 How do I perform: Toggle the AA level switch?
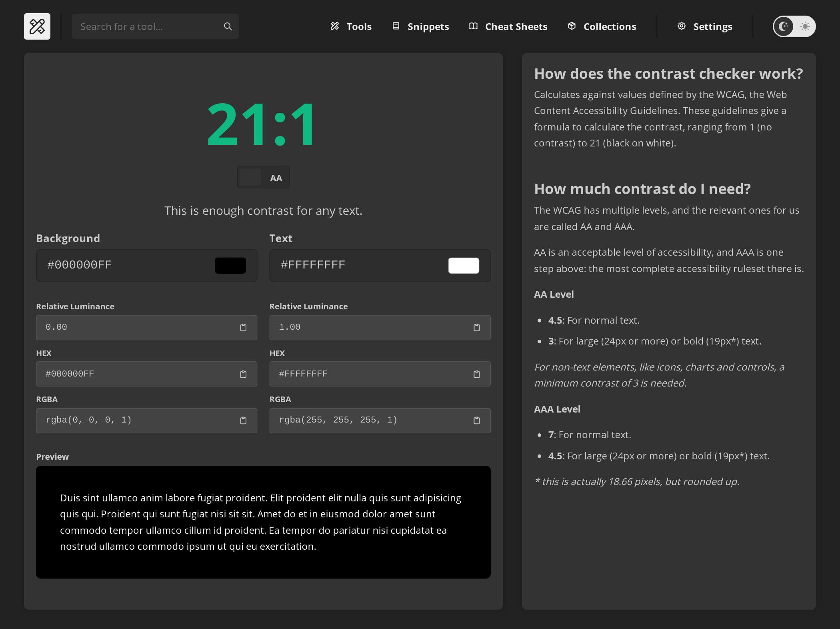click(x=263, y=177)
